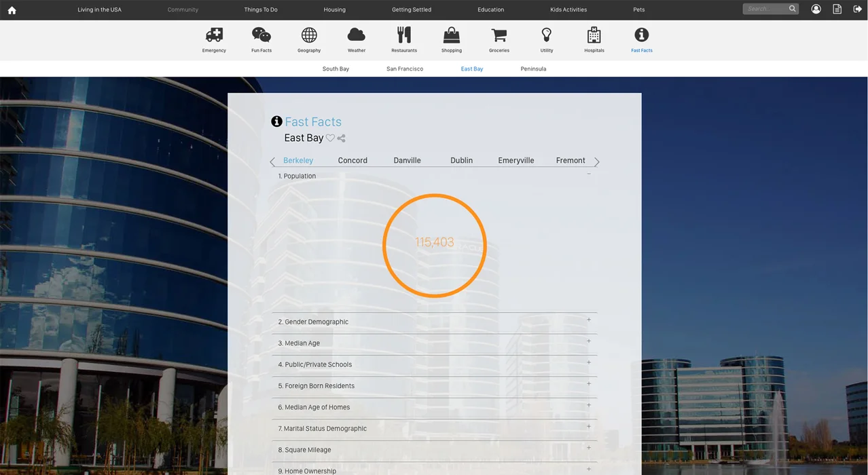Image resolution: width=868 pixels, height=475 pixels.
Task: Favorite East Bay with the heart icon
Action: point(330,138)
